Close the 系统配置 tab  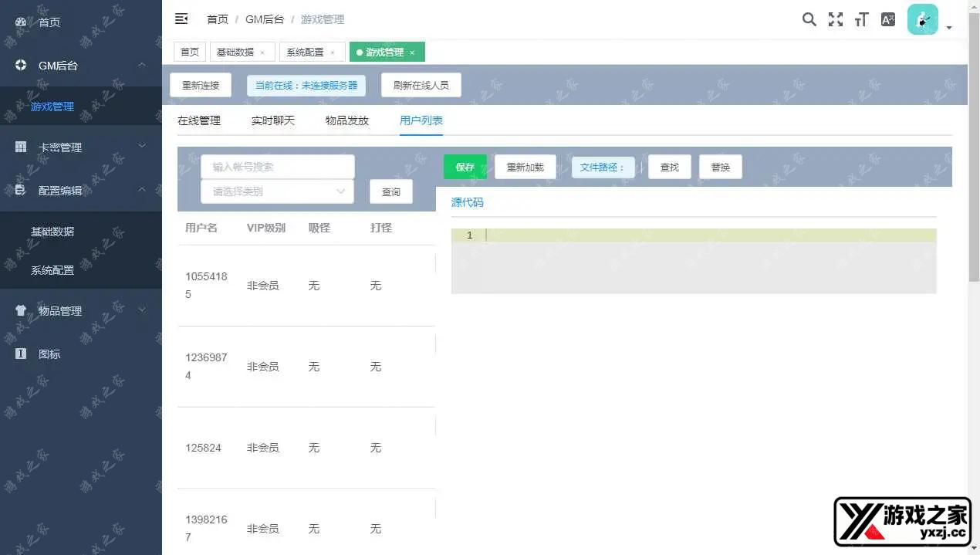coord(333,52)
